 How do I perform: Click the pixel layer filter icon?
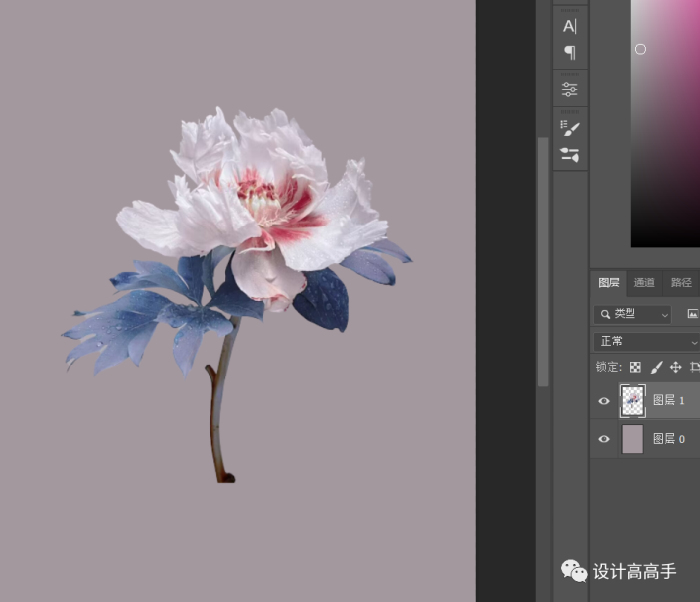point(693,314)
